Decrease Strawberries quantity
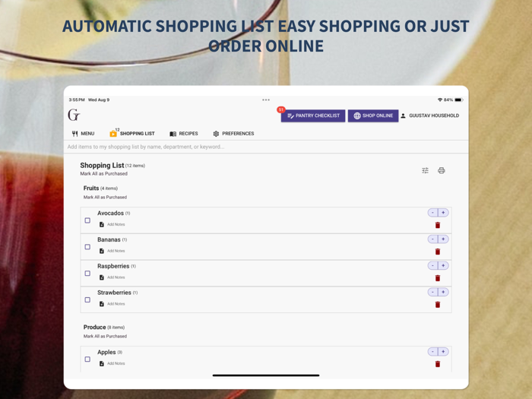Screen dimensions: 532x399 432,292
